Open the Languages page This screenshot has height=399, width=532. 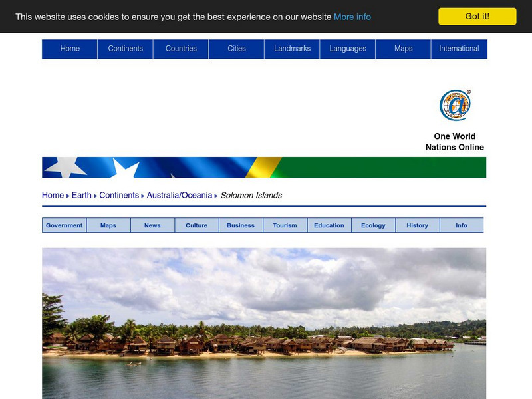(x=348, y=48)
